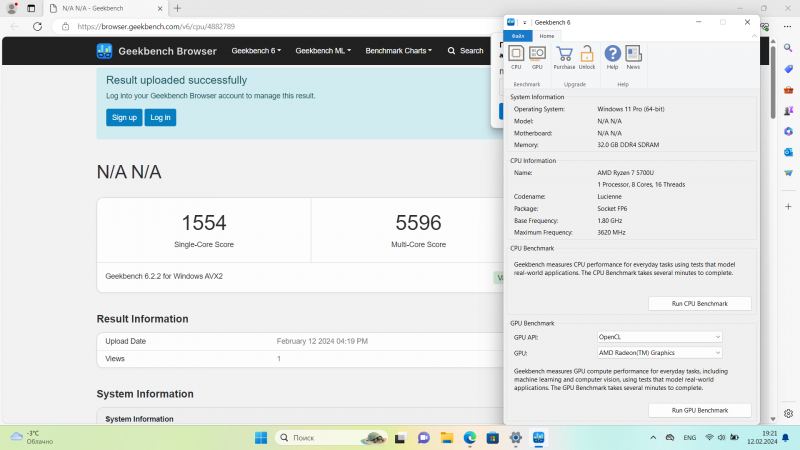Click the taskbar Поиск search box

[x=331, y=438]
